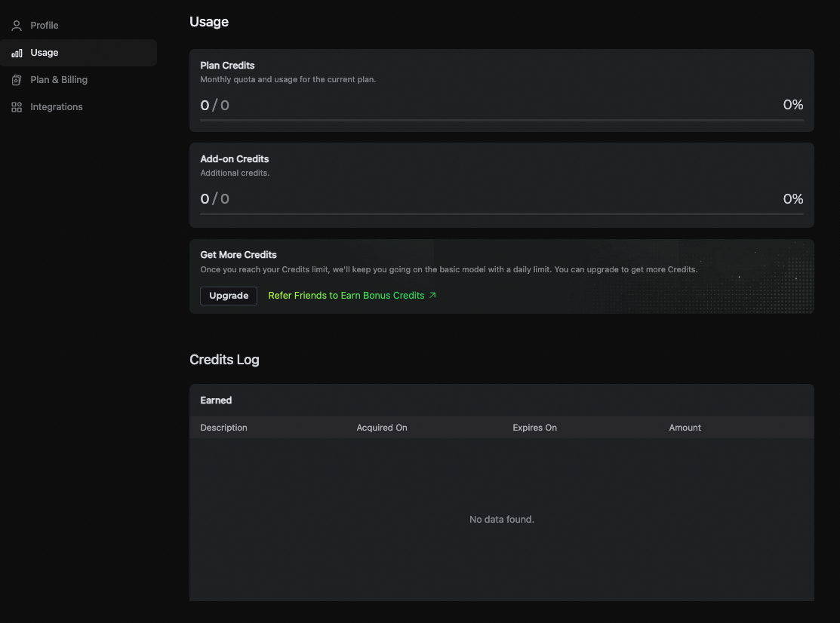Click the Amount column header
840x623 pixels.
(685, 428)
